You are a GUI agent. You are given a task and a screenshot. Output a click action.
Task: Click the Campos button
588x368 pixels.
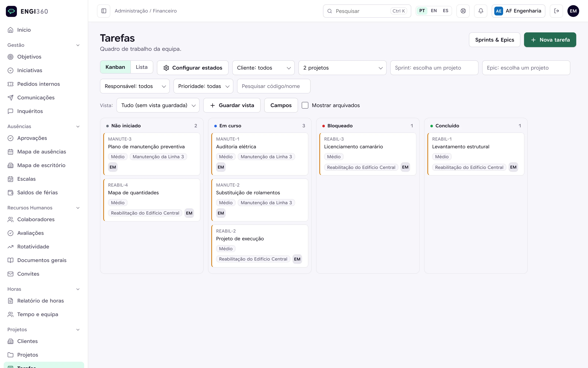coord(281,105)
